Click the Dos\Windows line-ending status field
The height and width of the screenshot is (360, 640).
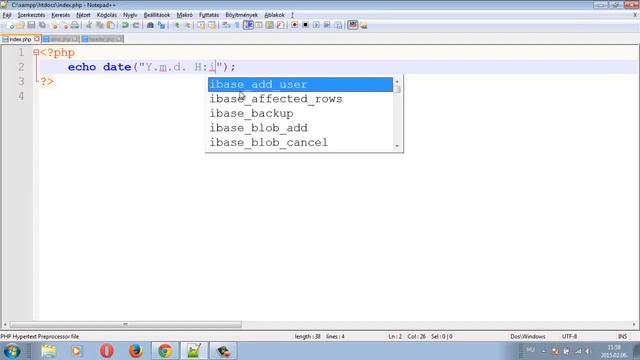coord(528,336)
